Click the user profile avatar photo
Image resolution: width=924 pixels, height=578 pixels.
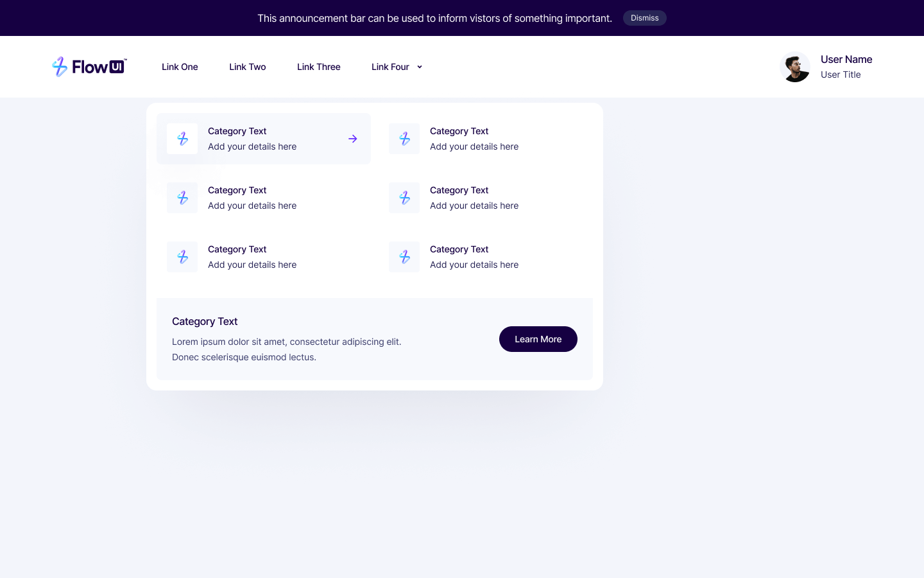[795, 67]
